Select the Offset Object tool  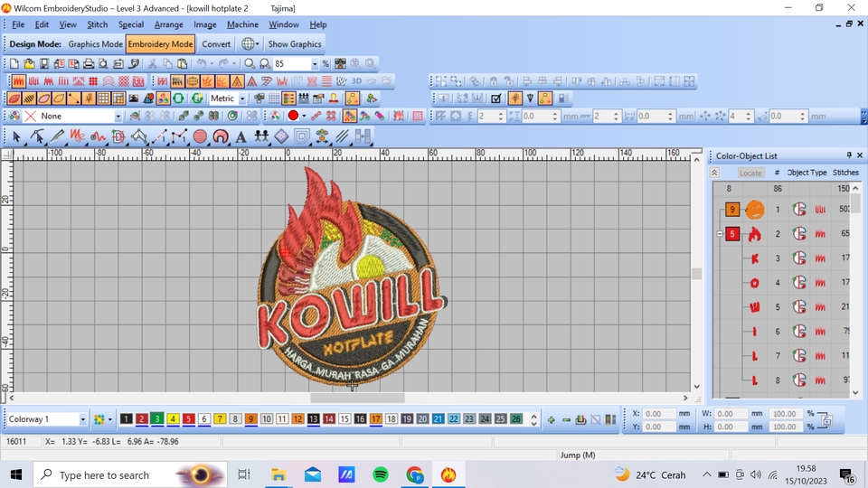tap(302, 136)
